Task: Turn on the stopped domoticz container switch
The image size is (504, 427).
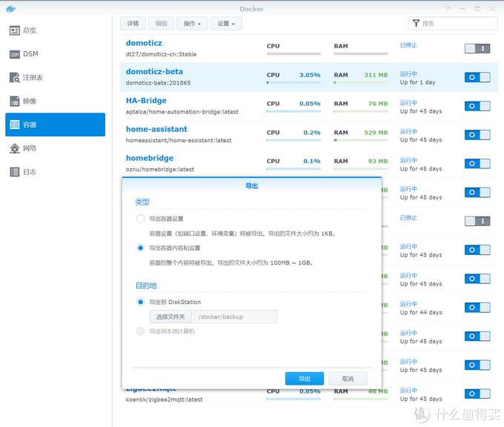Action: (477, 48)
